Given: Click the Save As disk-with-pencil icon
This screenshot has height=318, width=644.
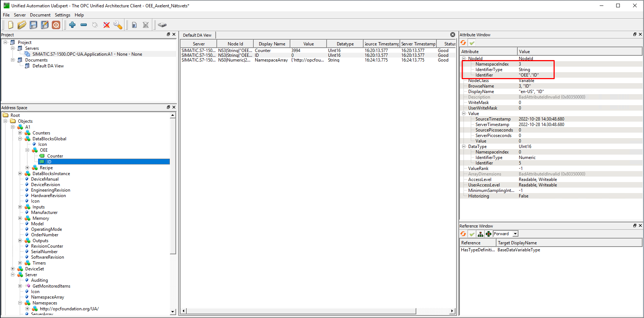Looking at the screenshot, I should (45, 25).
